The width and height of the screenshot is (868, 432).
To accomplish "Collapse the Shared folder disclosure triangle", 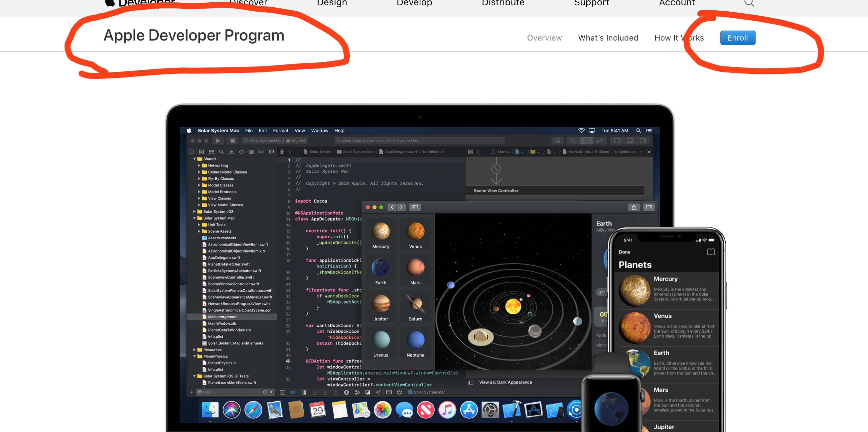I will click(x=195, y=159).
